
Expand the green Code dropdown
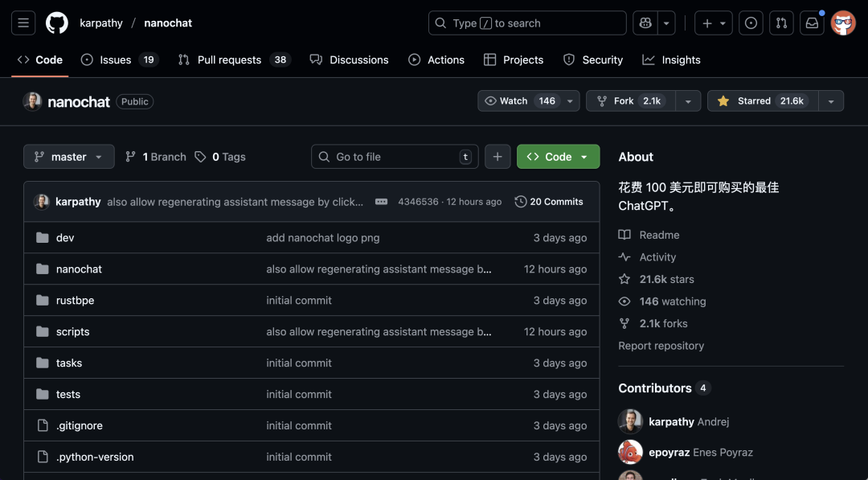558,157
